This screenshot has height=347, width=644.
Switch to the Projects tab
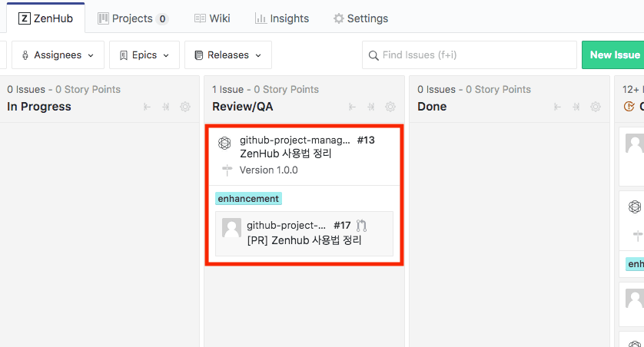point(133,18)
